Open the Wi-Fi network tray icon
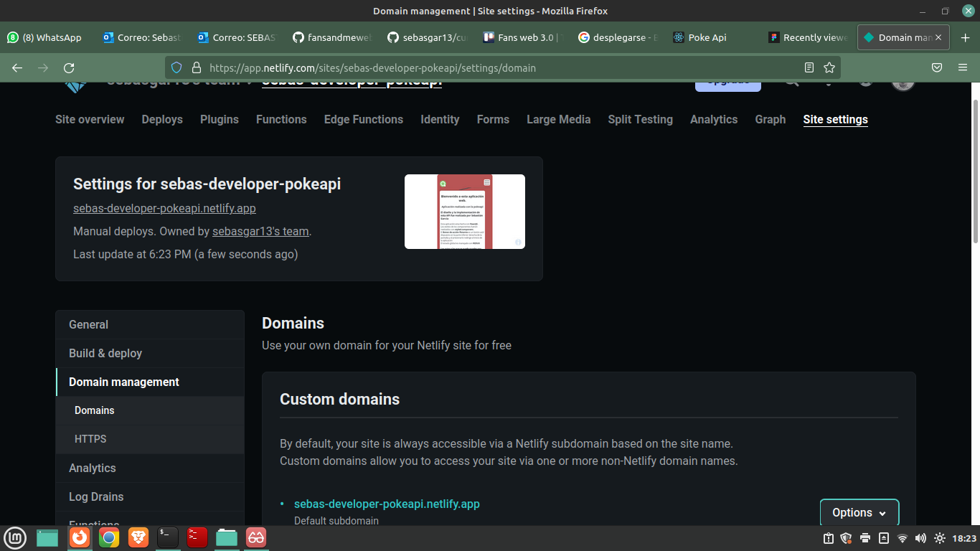 [x=903, y=538]
